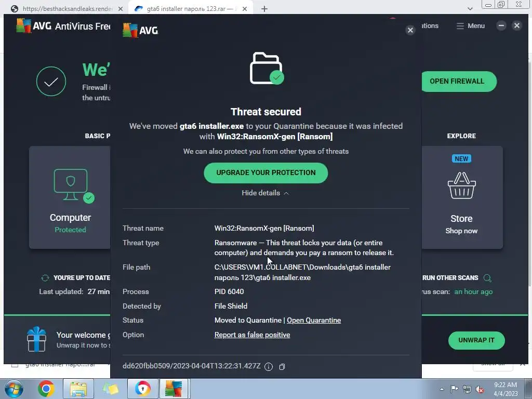Viewport: 532px width, 399px height.
Task: Switch to besthacksandleaks browser tab
Action: coord(67,9)
